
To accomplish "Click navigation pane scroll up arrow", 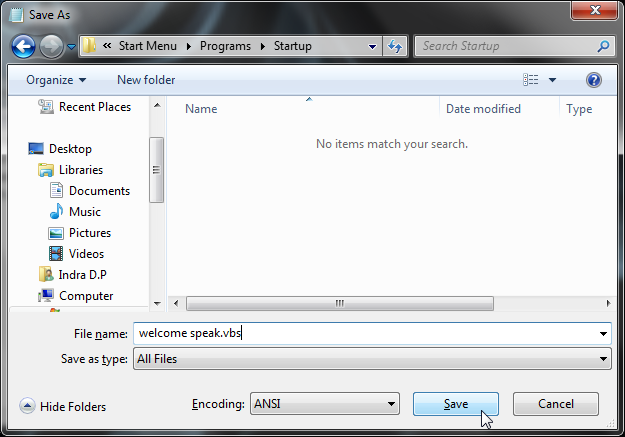I will point(157,105).
